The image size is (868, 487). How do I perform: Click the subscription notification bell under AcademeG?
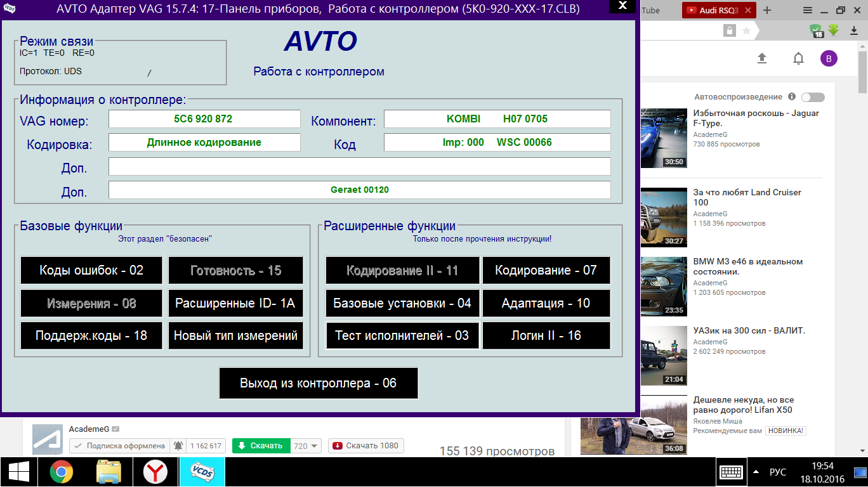click(x=178, y=446)
